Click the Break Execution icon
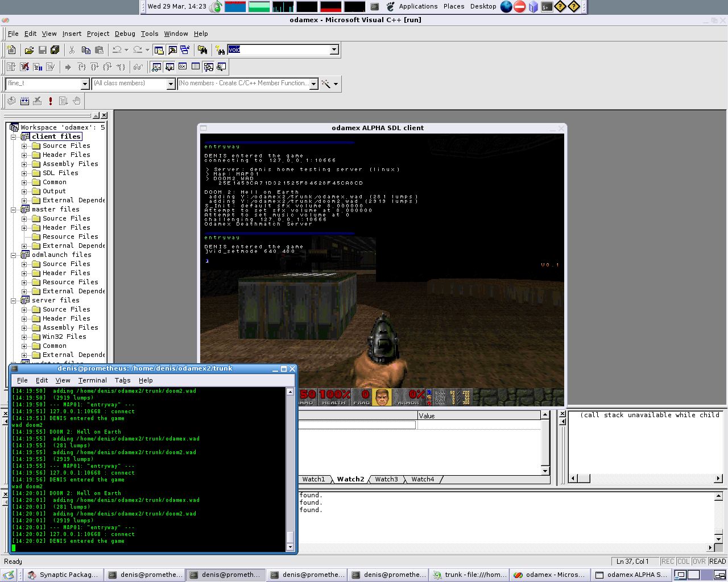 (38, 67)
